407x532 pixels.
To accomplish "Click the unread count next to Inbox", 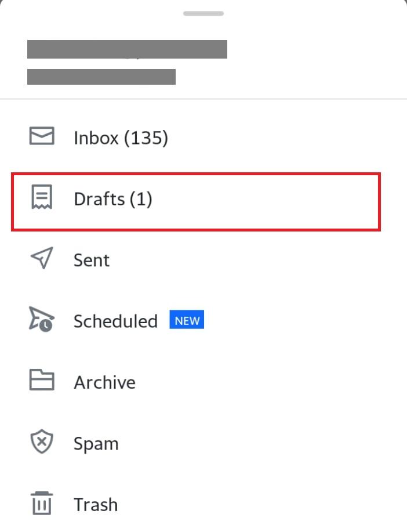I will coord(146,138).
